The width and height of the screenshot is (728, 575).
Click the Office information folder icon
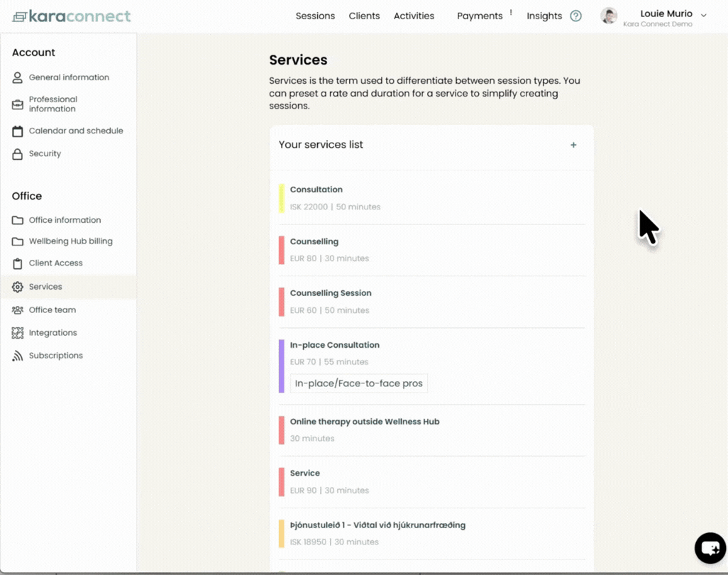[17, 220]
